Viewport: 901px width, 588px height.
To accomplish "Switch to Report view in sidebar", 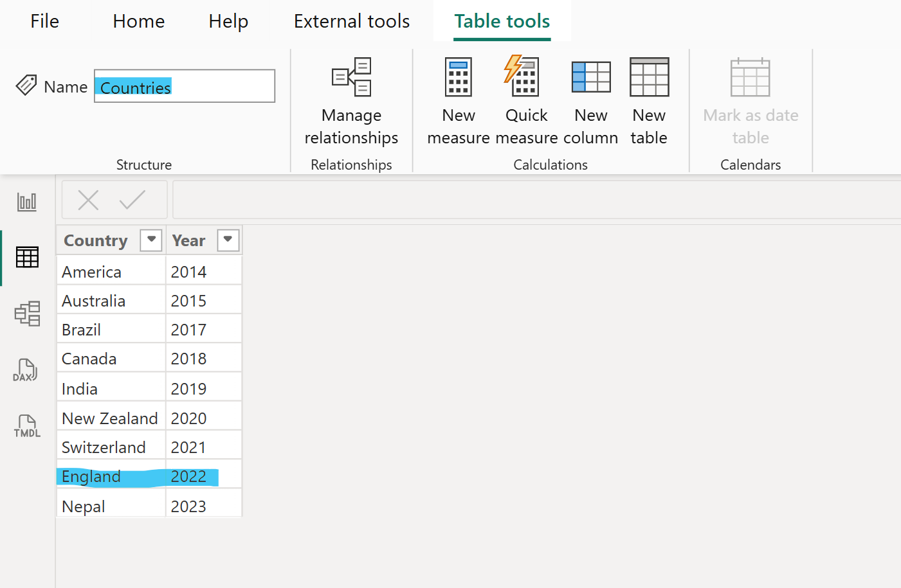I will [x=27, y=202].
